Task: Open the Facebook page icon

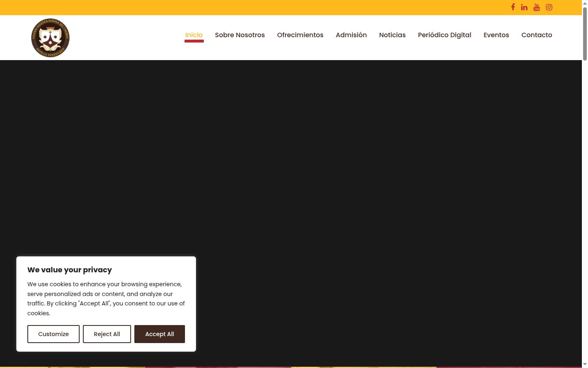Action: [513, 7]
